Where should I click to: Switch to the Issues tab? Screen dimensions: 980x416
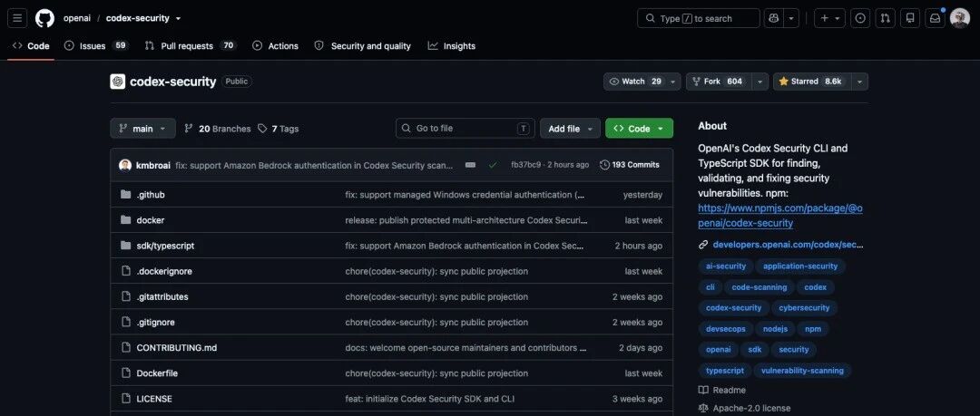click(96, 45)
